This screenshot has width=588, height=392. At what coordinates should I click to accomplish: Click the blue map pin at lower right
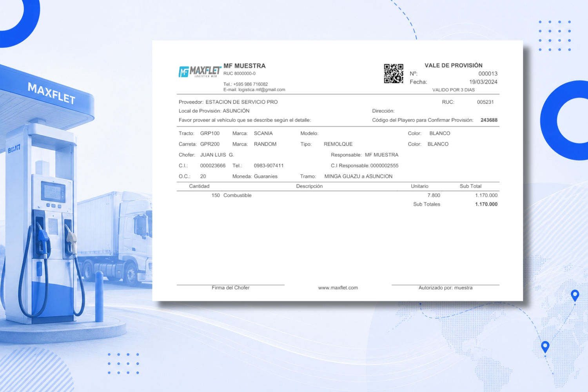point(545,347)
